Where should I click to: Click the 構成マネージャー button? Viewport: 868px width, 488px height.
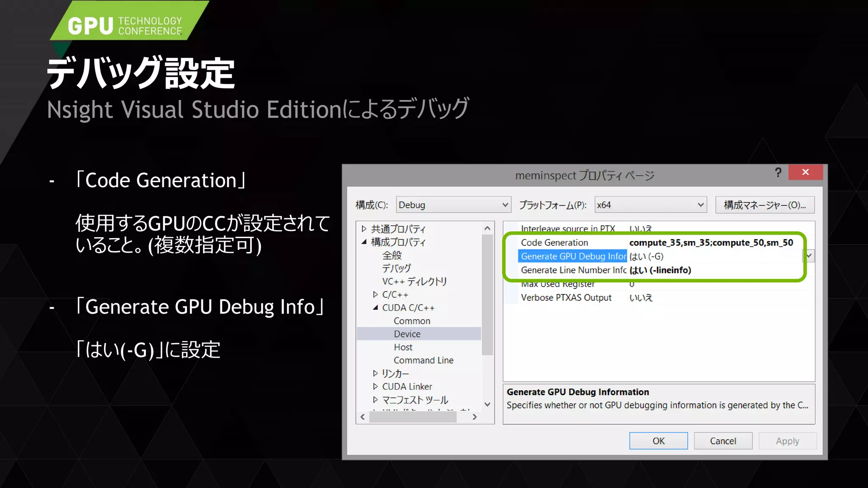[x=765, y=205]
